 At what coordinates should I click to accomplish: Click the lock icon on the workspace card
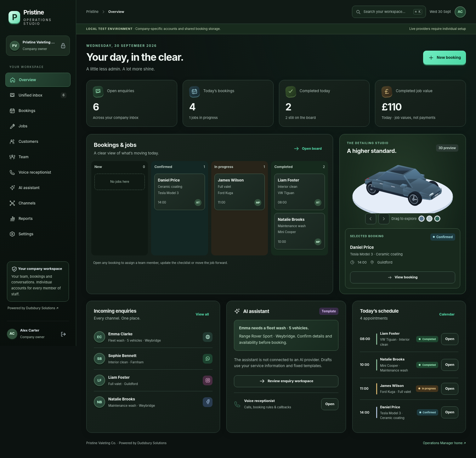[x=63, y=46]
